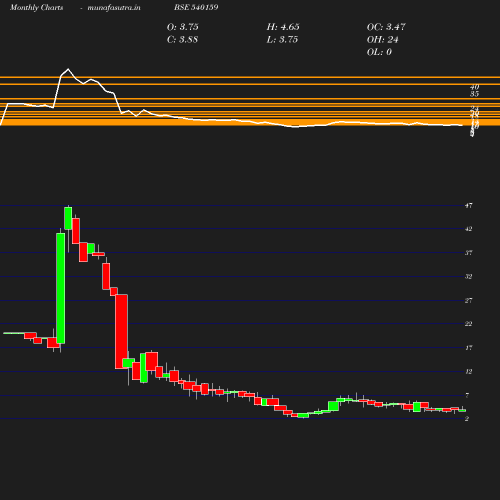Click the tallest red candlestick

click(122, 331)
